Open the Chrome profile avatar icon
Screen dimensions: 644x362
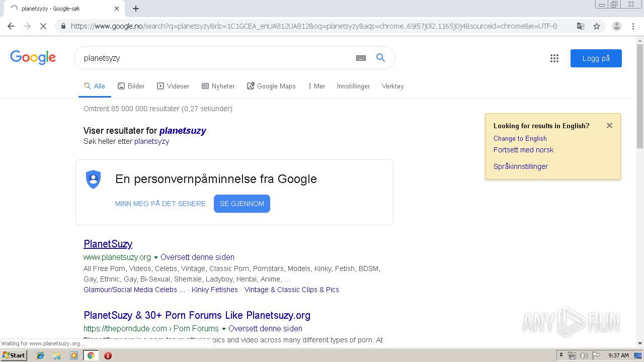coord(616,26)
